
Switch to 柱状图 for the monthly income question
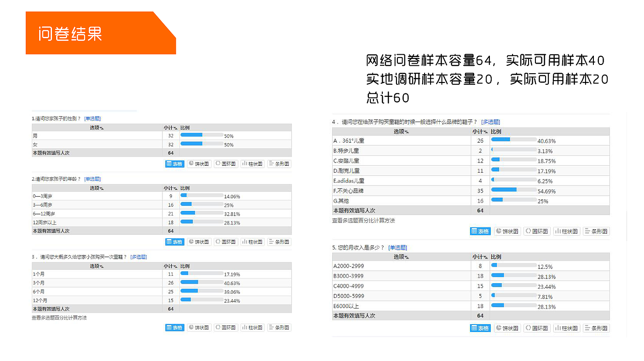coord(567,328)
